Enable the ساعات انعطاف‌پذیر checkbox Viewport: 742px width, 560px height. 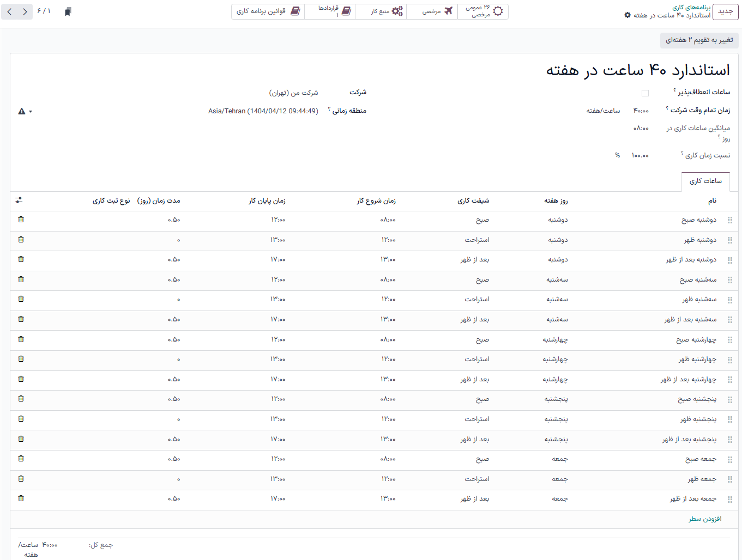click(646, 93)
